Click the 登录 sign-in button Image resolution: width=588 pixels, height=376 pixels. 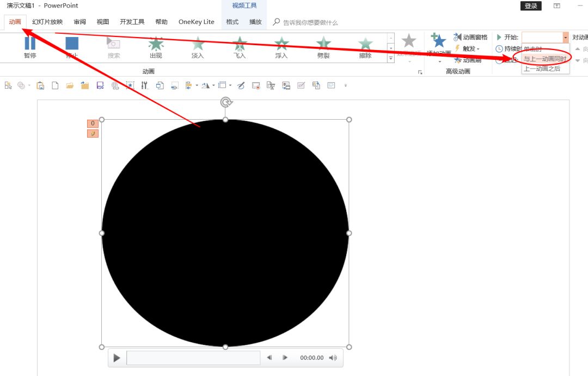point(531,5)
